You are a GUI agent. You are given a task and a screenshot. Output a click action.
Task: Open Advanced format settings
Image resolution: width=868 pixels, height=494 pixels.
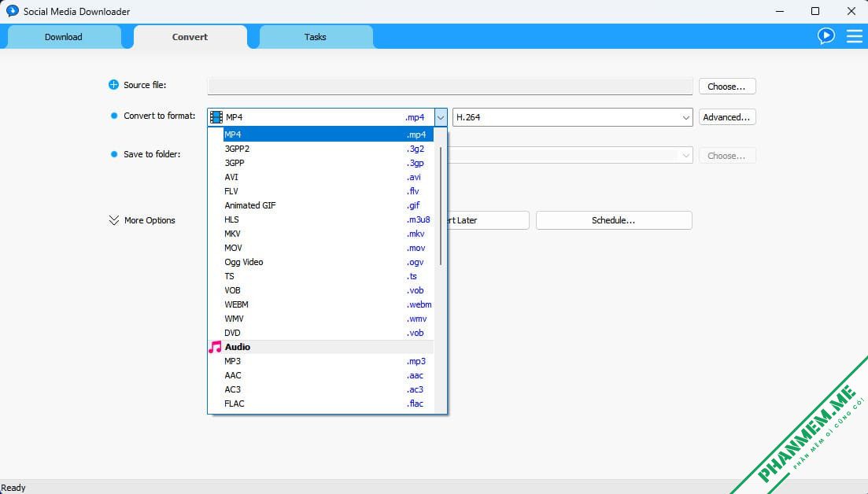(727, 117)
